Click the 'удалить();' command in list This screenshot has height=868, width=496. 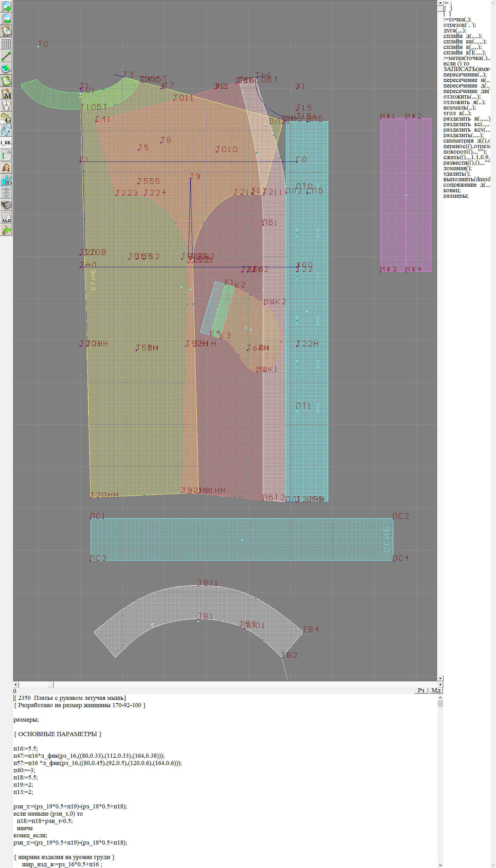pyautogui.click(x=457, y=174)
